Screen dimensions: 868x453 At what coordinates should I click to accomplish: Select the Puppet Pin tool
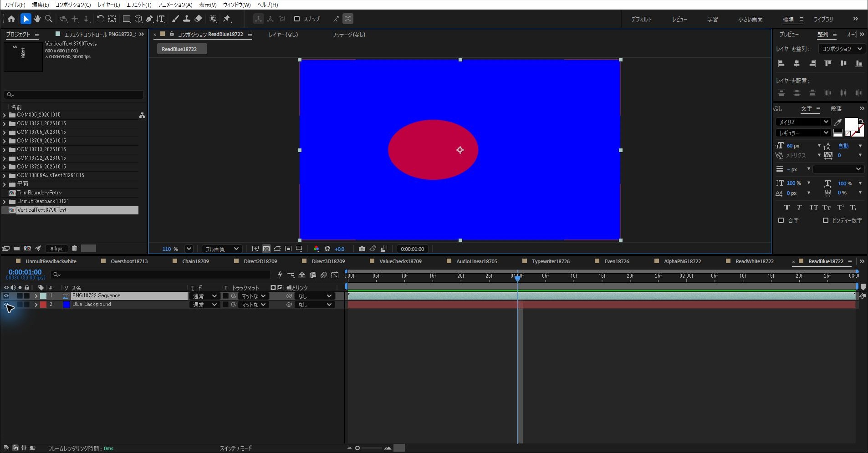(x=227, y=19)
